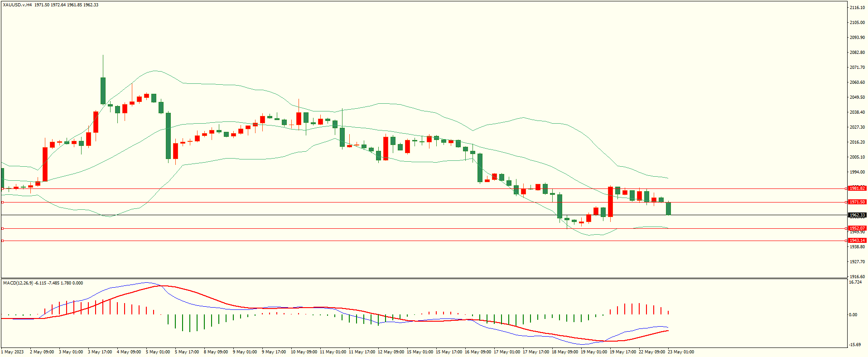Click the 2027.30 price axis label
Image resolution: width=868 pixels, height=357 pixels.
pos(858,127)
